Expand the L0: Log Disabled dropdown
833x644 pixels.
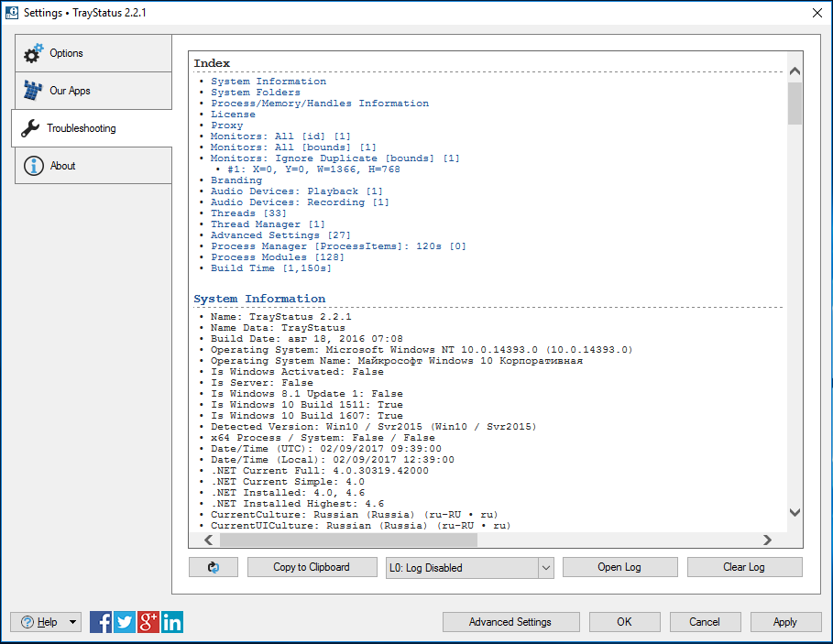coord(545,568)
